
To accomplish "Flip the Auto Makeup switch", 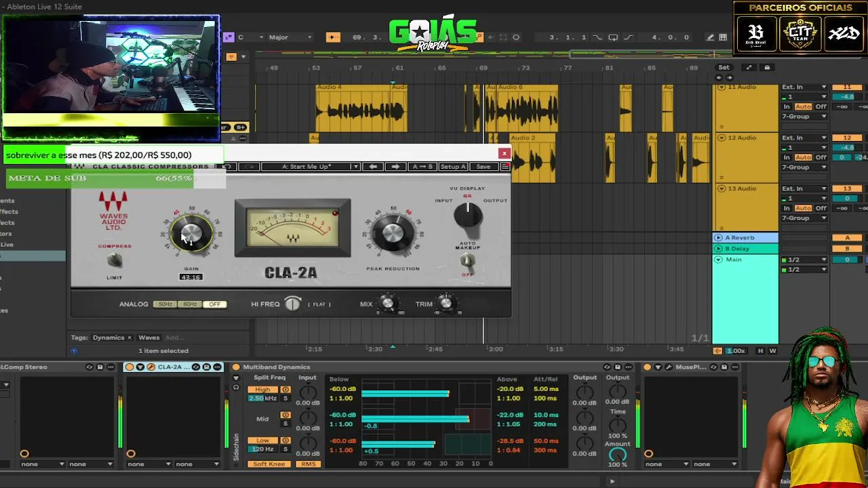I will tap(467, 262).
